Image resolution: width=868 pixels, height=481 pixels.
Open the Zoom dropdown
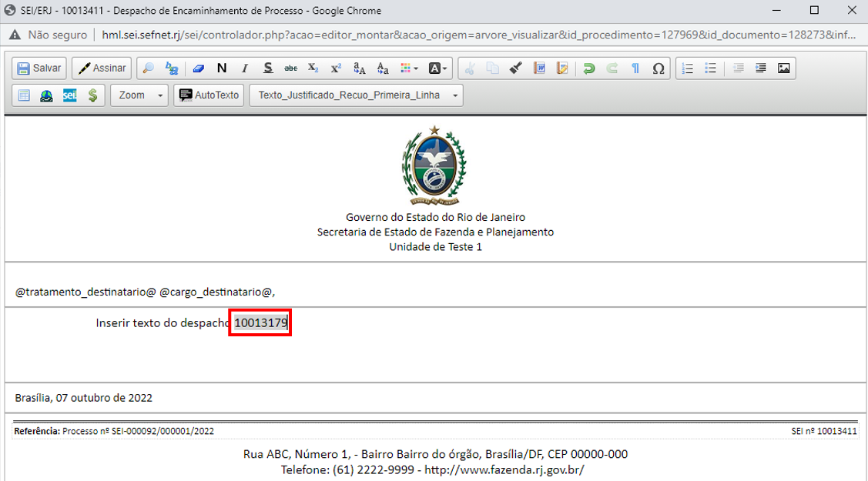[x=139, y=95]
